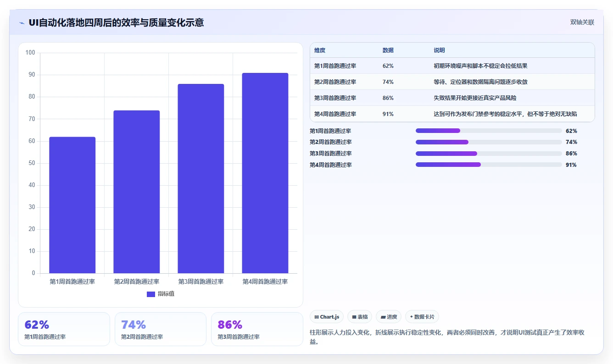The width and height of the screenshot is (613, 364).
Task: Click 等待、定位器和数据隔离问题逐步收敛 description
Action: [480, 82]
